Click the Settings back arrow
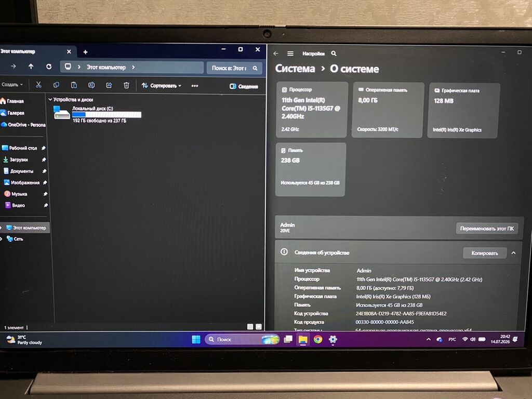Image resolution: width=532 pixels, height=399 pixels. click(x=276, y=54)
